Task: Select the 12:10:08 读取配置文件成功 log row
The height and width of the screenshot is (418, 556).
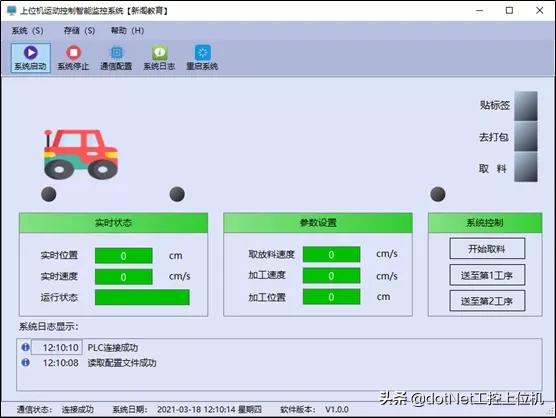Action: pyautogui.click(x=279, y=362)
